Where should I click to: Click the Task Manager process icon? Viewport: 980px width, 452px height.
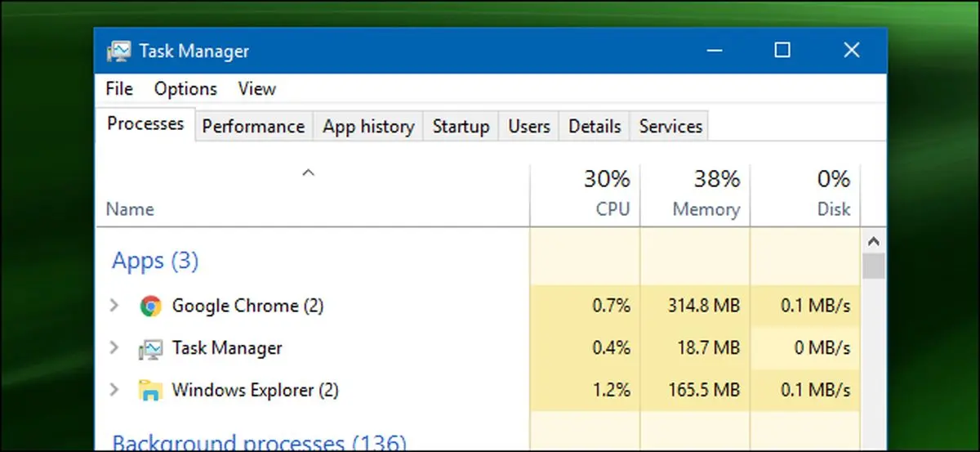150,349
